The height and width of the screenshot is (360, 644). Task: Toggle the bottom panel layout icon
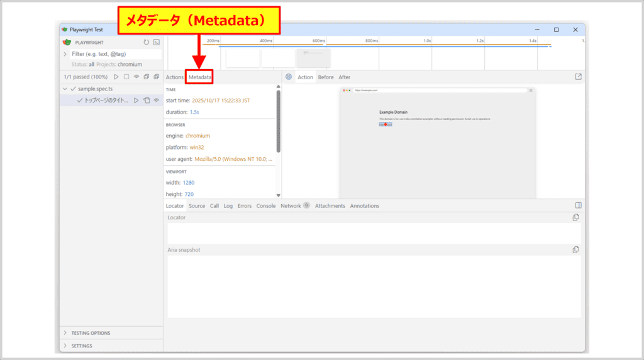click(x=579, y=205)
